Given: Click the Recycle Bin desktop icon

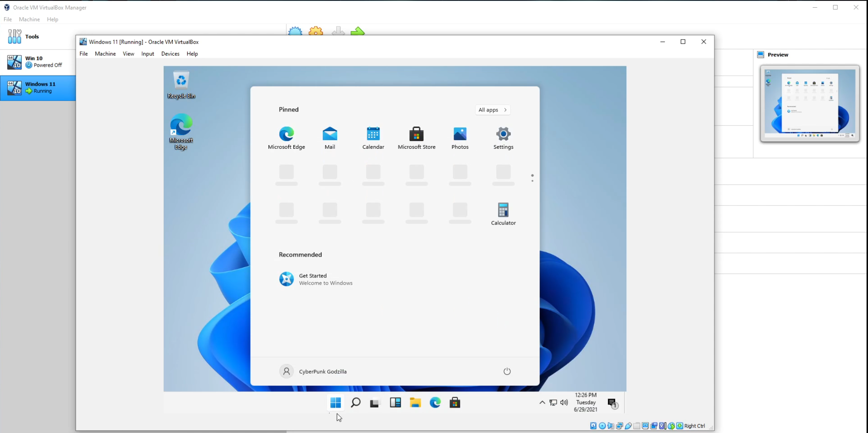Looking at the screenshot, I should click(x=181, y=85).
